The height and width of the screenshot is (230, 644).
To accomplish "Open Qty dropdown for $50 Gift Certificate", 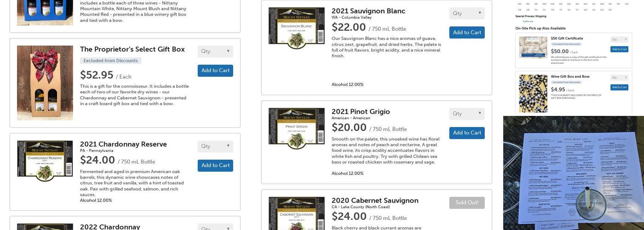I will (619, 40).
